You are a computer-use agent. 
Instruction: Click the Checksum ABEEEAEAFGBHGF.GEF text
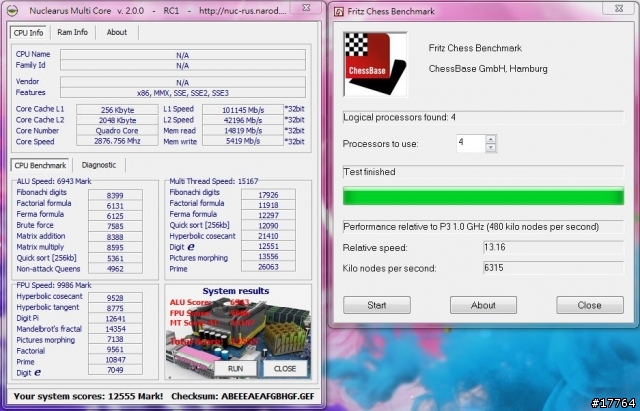pyautogui.click(x=243, y=396)
